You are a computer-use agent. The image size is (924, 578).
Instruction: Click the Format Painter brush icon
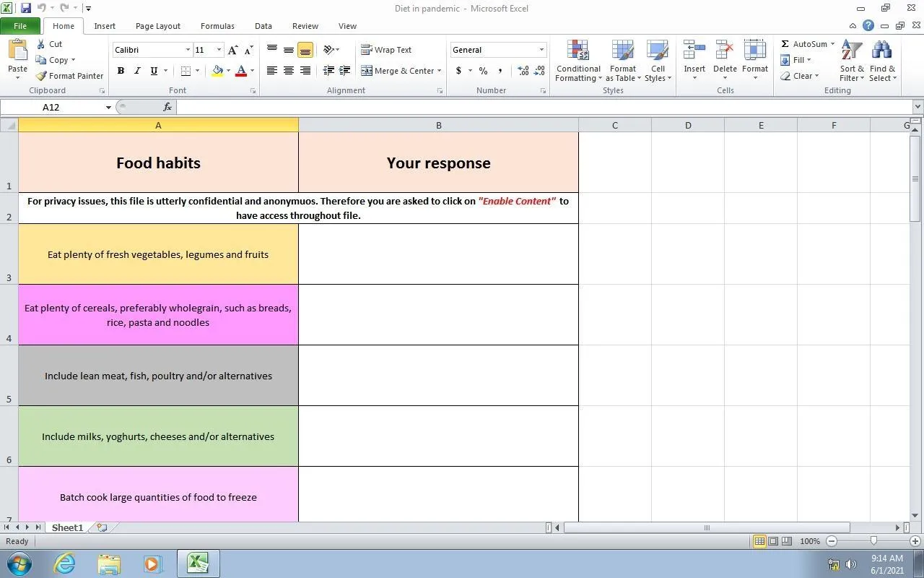click(x=42, y=76)
